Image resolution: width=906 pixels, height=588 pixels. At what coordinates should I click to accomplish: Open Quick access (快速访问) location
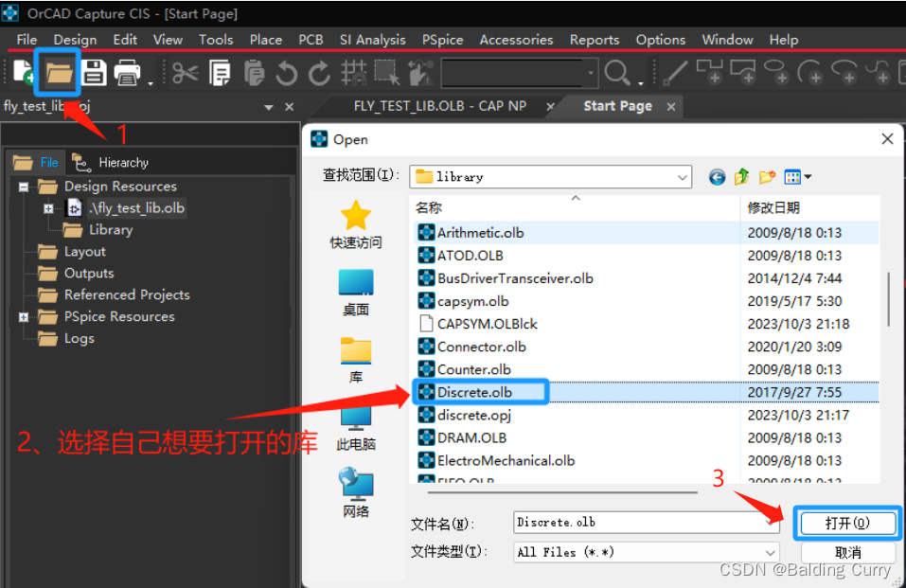(356, 224)
